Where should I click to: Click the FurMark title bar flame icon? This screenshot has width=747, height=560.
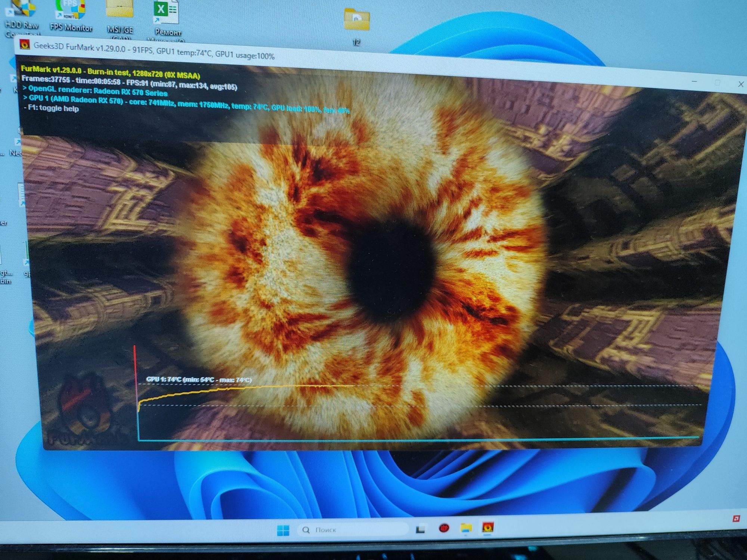coord(25,45)
